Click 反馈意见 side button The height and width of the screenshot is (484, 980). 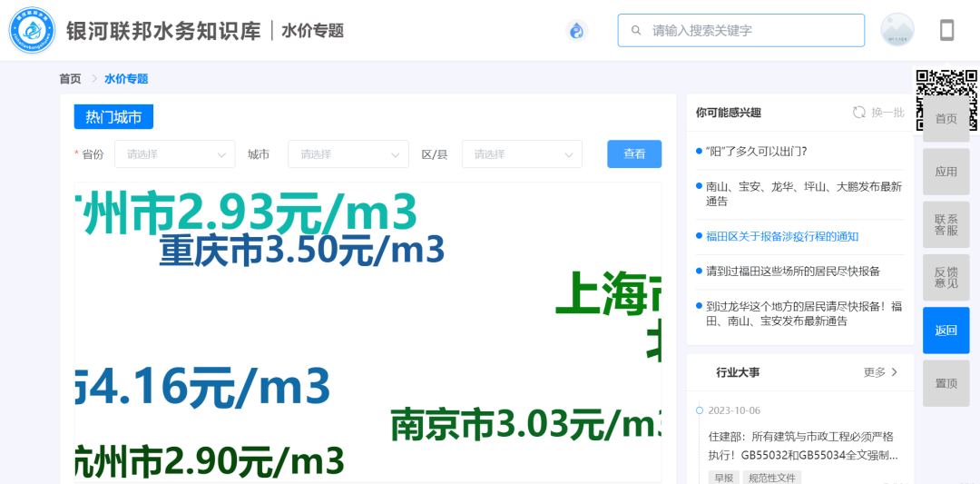[x=946, y=278]
